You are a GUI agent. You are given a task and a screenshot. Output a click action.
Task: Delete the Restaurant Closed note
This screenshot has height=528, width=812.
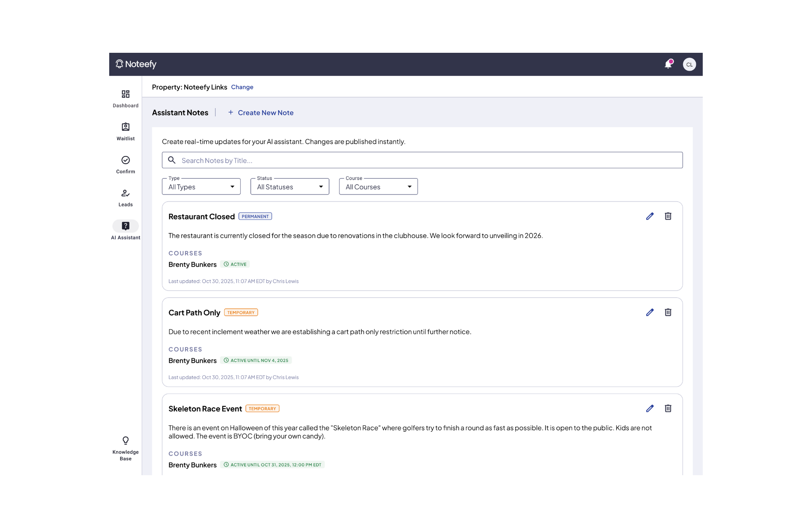click(x=668, y=216)
